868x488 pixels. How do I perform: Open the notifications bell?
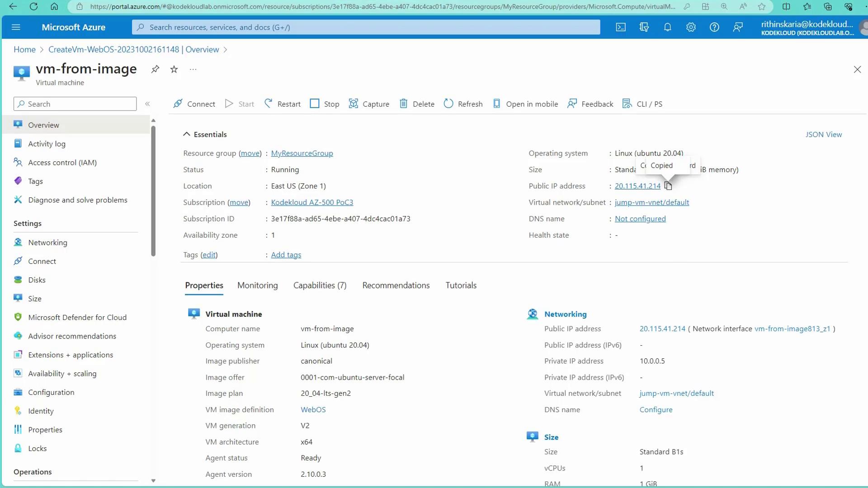[667, 27]
